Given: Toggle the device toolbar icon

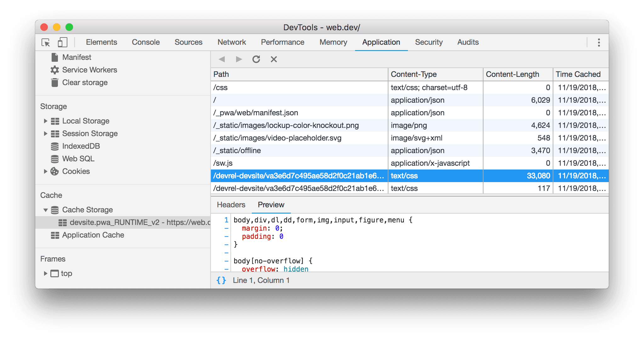Looking at the screenshot, I should 62,42.
